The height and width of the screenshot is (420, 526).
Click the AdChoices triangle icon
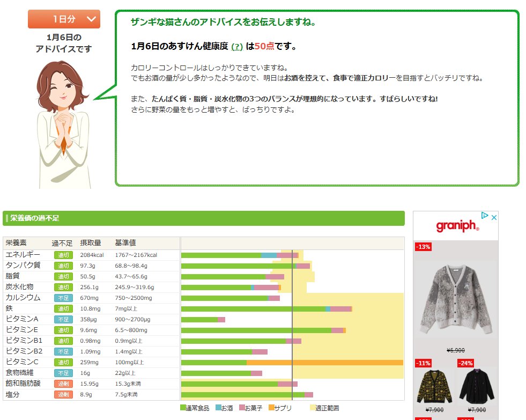tap(484, 216)
